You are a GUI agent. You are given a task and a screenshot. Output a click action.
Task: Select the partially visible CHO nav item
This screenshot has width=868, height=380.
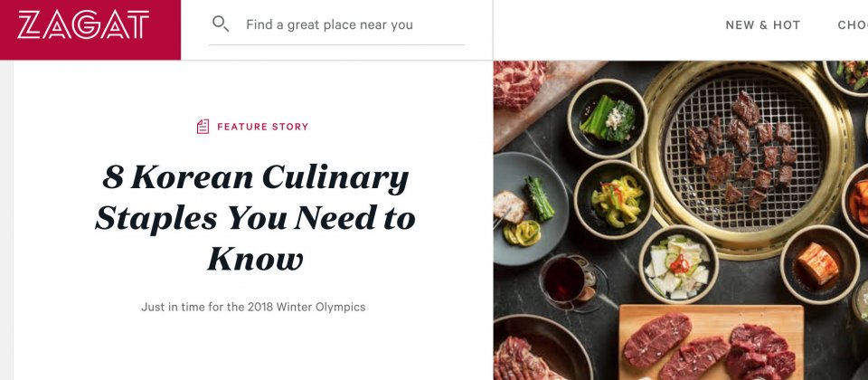853,25
